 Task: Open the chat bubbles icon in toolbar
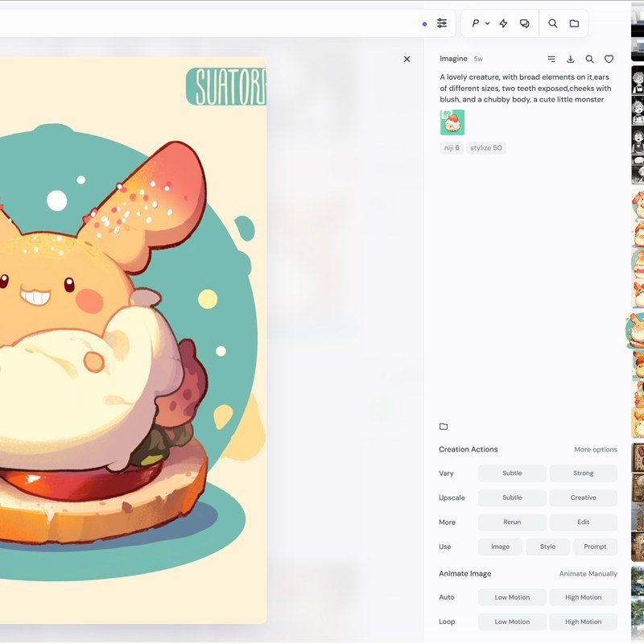point(525,23)
